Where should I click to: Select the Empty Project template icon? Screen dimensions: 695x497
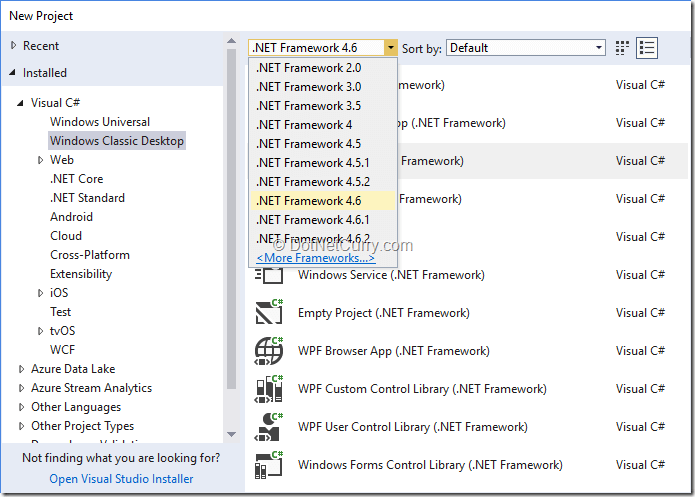click(x=269, y=313)
